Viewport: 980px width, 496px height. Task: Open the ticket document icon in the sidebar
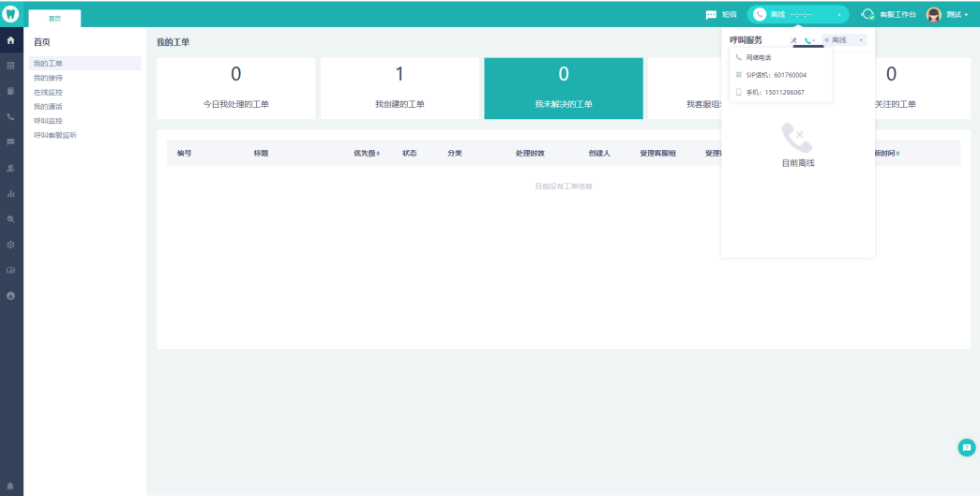[10, 91]
